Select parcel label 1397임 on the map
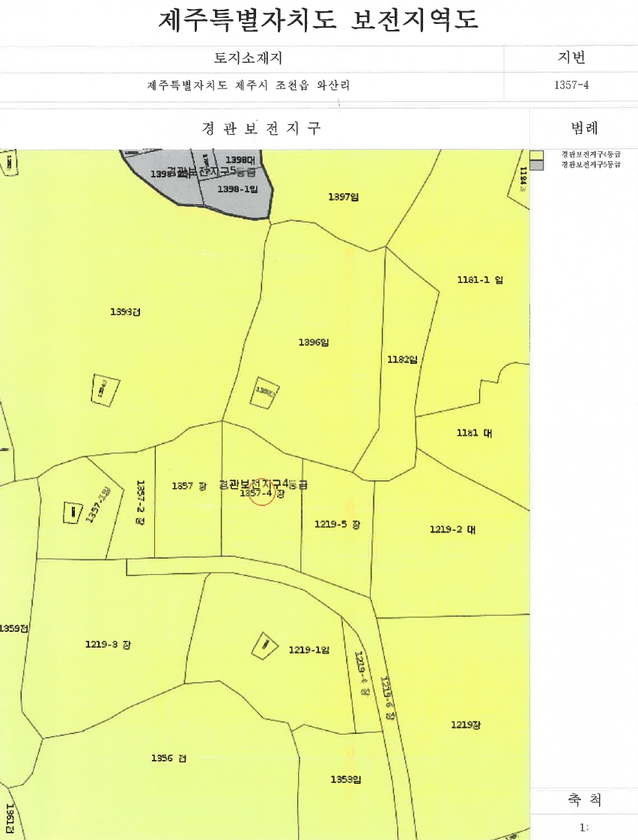This screenshot has width=638, height=840. tap(344, 197)
